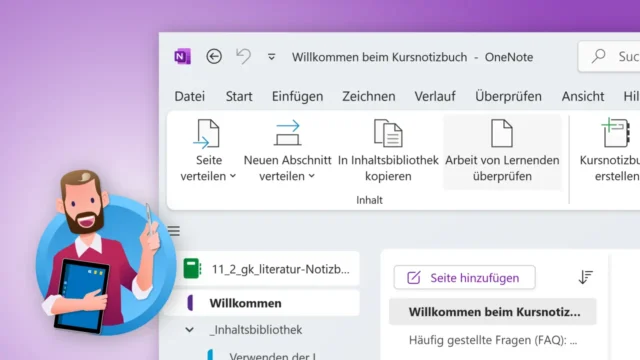Open Arbeit von Lernenden überprüfen
Viewport: 640px width, 360px height.
pos(502,152)
